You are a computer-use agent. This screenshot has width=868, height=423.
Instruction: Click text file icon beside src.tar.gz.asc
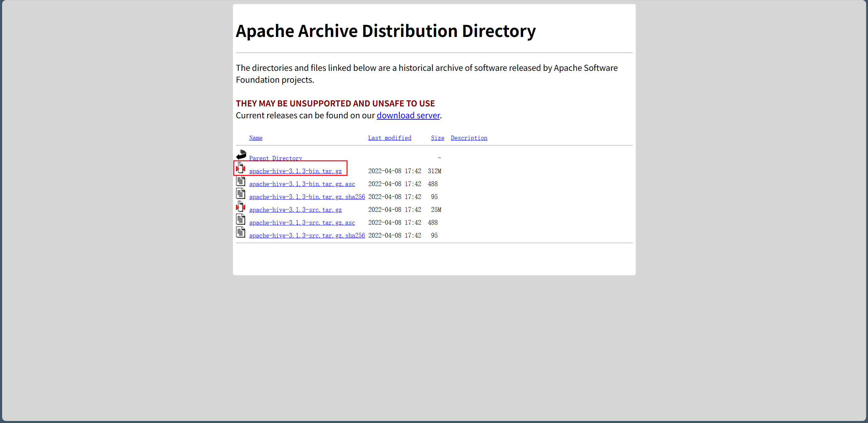coord(241,219)
